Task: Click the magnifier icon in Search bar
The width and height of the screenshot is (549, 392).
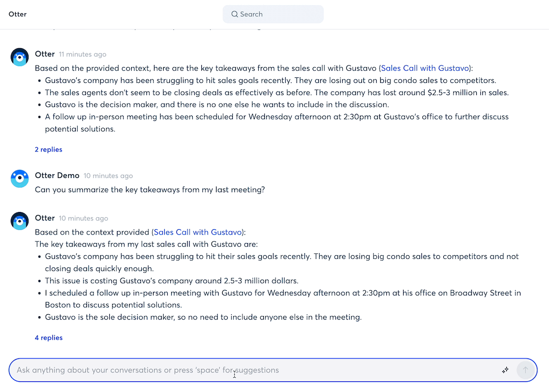Action: (234, 14)
